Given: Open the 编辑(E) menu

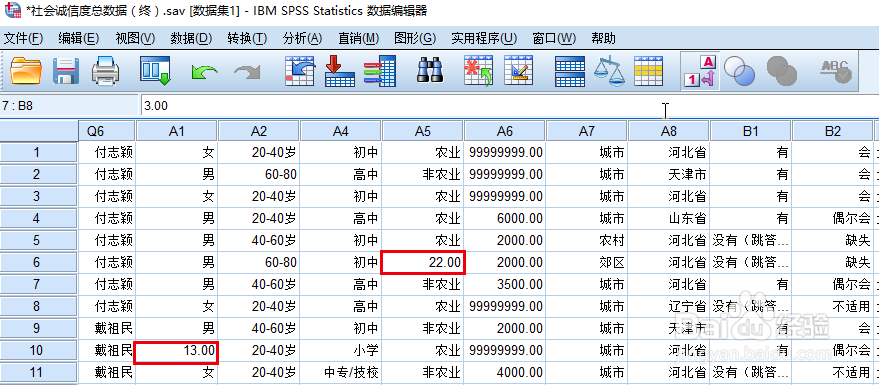Looking at the screenshot, I should 78,38.
